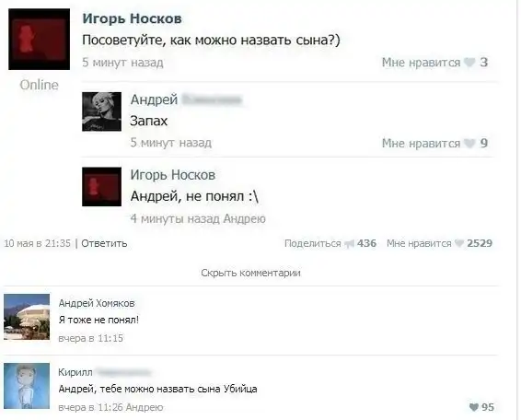Like Кирилл's comment with the 95 heart
Image resolution: width=521 pixels, height=420 pixels.
click(474, 407)
